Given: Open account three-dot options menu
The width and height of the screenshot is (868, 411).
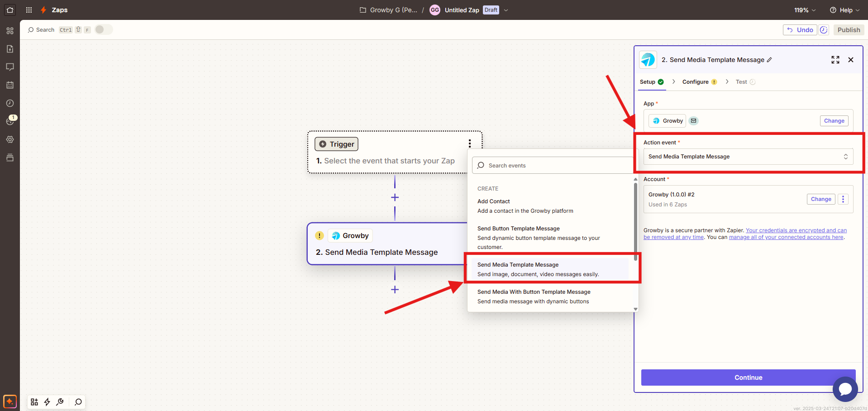Looking at the screenshot, I should [843, 199].
